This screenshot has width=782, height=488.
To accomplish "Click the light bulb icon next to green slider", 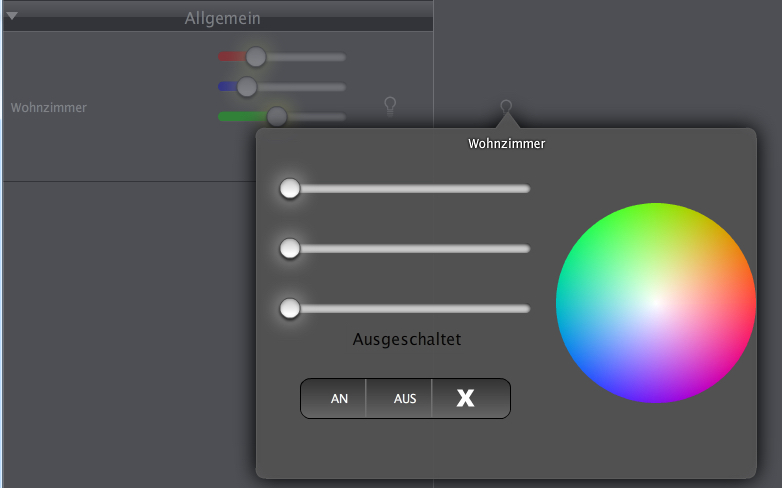I will 390,106.
